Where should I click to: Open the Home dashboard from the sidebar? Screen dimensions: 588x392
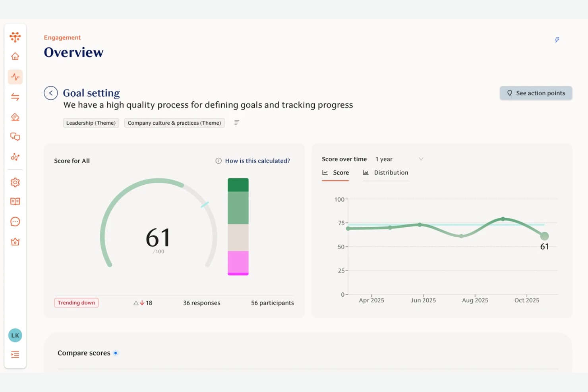click(15, 56)
